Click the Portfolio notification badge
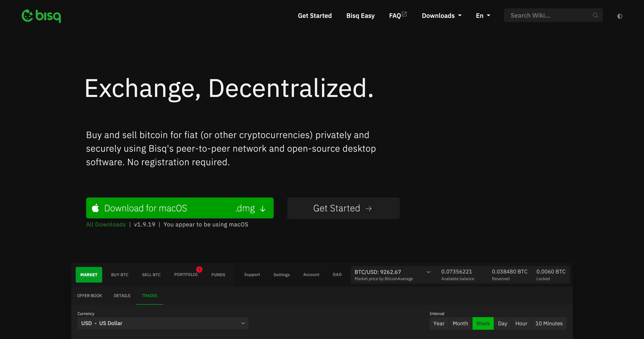This screenshot has width=644, height=339. (199, 269)
